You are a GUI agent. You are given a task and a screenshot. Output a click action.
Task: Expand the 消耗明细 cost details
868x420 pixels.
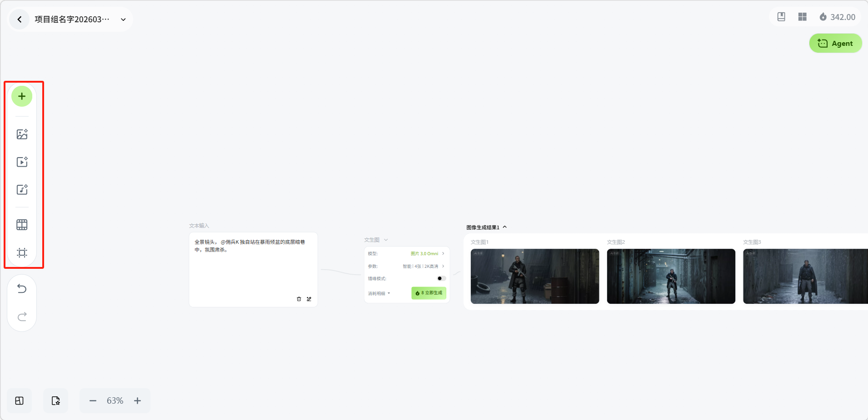tap(379, 294)
